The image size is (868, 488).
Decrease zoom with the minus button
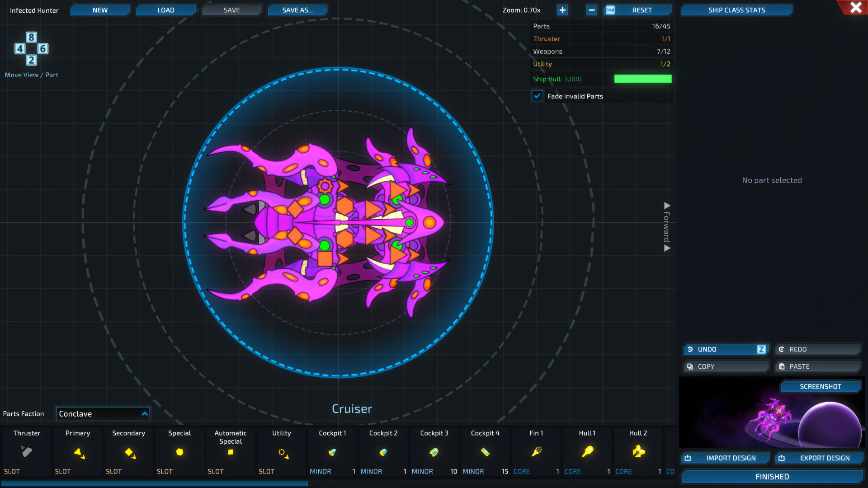pyautogui.click(x=591, y=9)
